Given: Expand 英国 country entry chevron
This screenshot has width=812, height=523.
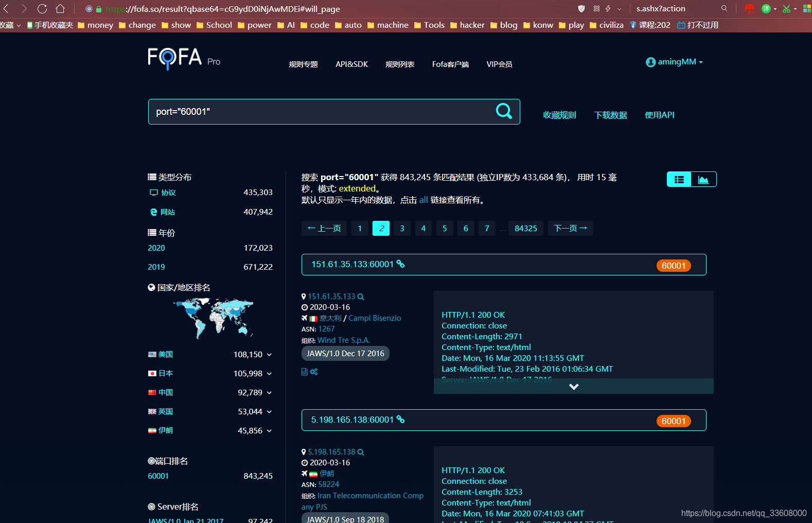Looking at the screenshot, I should coord(269,412).
